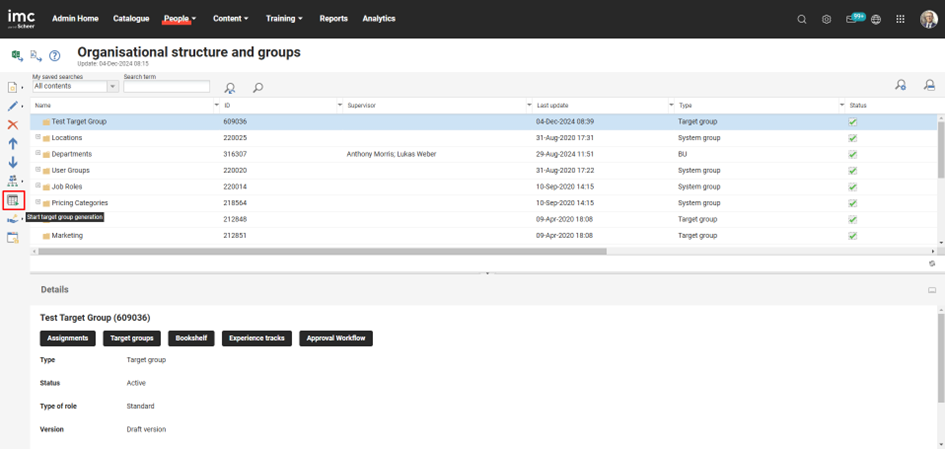Click the blue move up arrow
Viewport: 945px width, 449px height.
(x=13, y=144)
